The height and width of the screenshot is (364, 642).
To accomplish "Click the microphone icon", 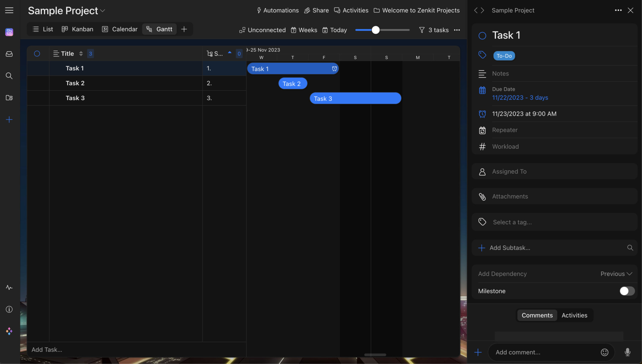I will (x=627, y=352).
